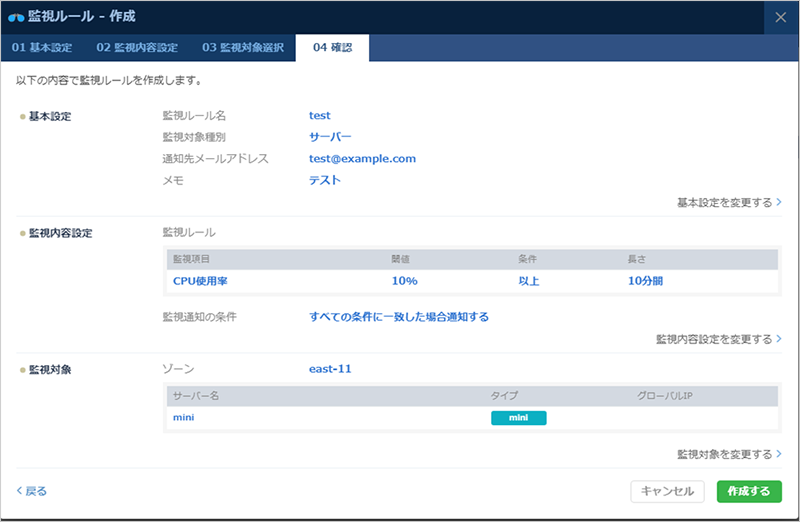Click 監視内容設定を変更する link
This screenshot has height=522, width=800.
(x=717, y=339)
